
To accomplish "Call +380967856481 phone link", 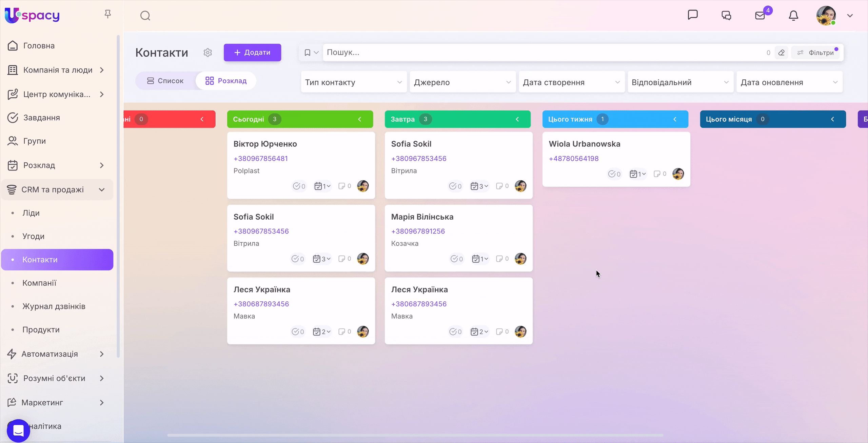I will [260, 159].
